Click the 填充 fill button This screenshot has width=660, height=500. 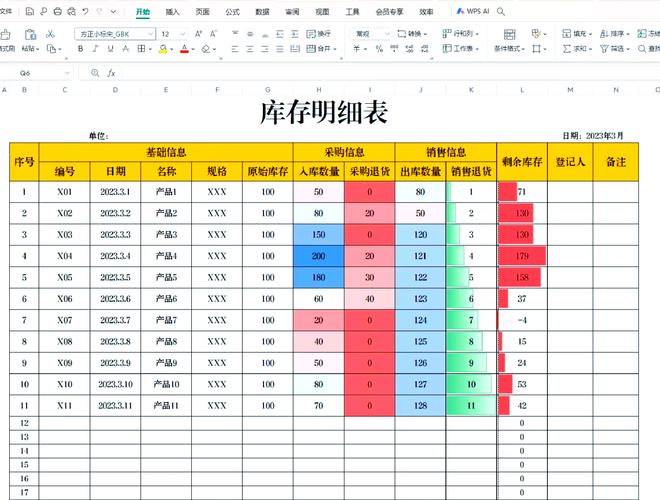(x=577, y=34)
